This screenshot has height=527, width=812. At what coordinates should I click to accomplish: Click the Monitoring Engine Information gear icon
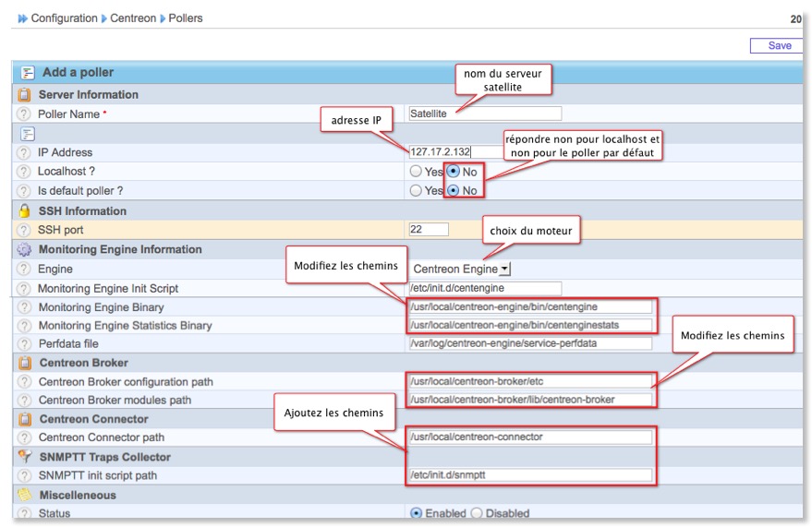pos(25,249)
